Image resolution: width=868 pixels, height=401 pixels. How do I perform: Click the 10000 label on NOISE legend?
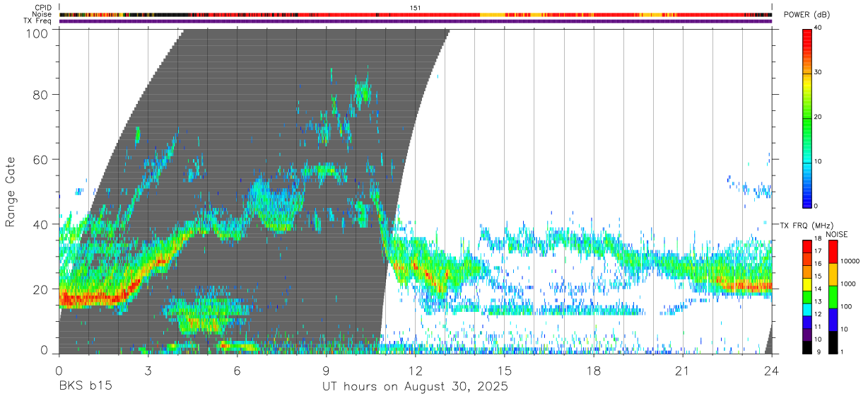pos(850,262)
